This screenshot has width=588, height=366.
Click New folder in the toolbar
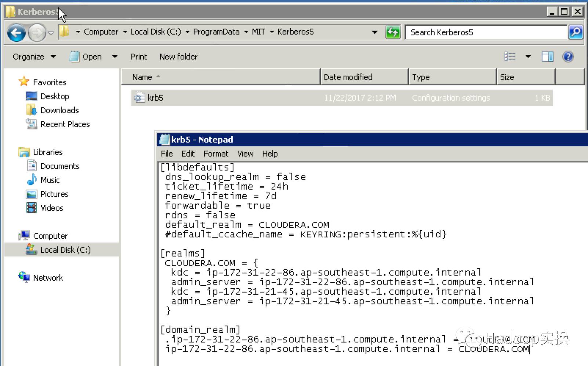178,57
